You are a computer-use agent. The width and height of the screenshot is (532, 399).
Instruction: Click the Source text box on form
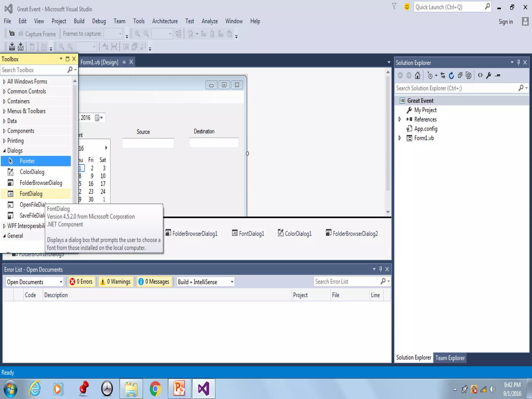click(x=148, y=143)
